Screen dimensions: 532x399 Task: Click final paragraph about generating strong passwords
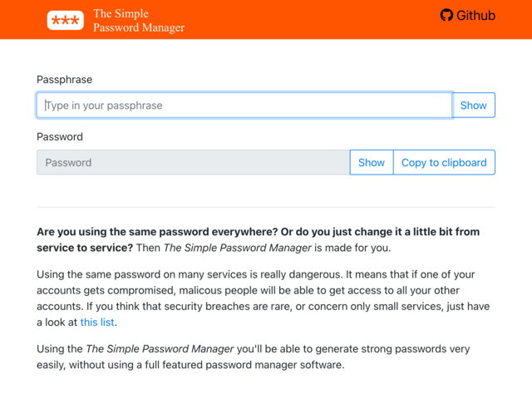254,357
